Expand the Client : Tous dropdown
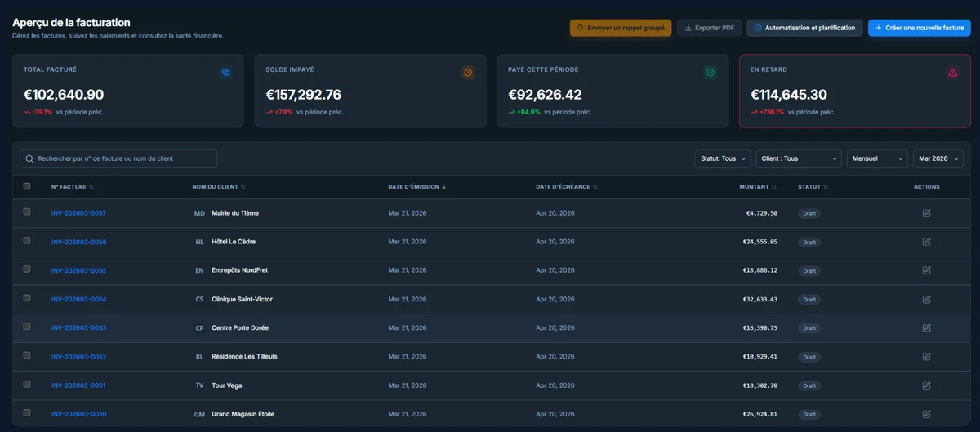The width and height of the screenshot is (980, 432). [798, 158]
